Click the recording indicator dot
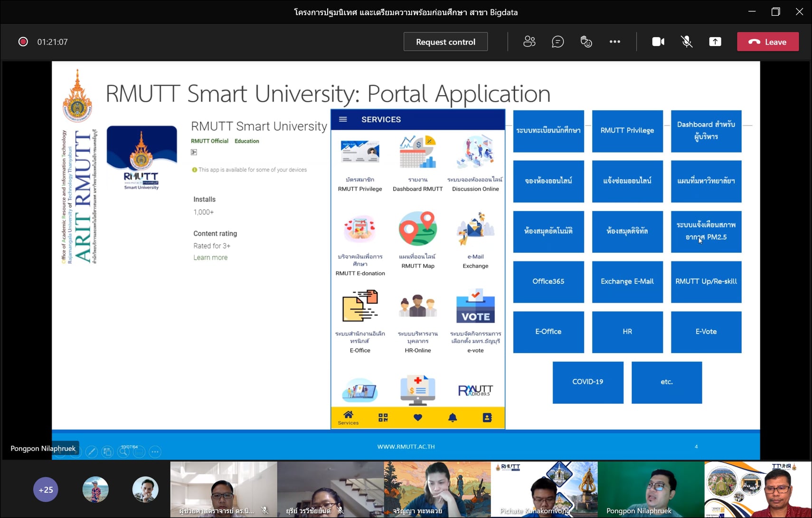 coord(23,42)
